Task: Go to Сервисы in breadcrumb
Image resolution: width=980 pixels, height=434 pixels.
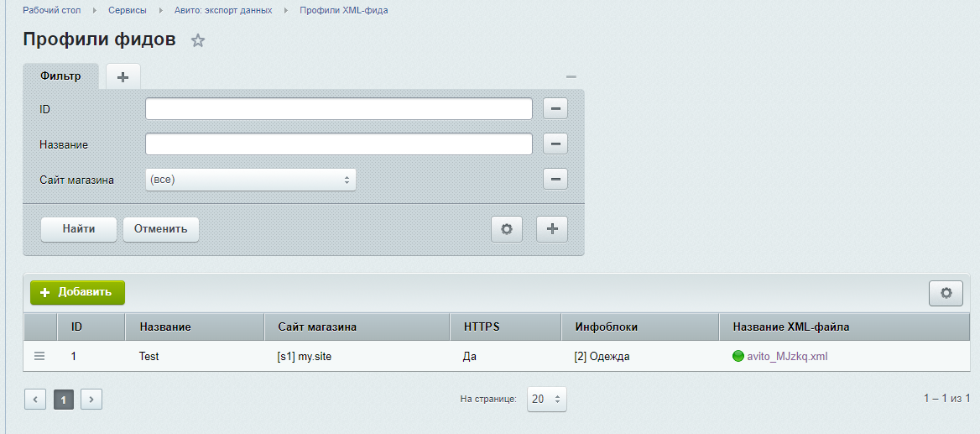Action: [127, 10]
